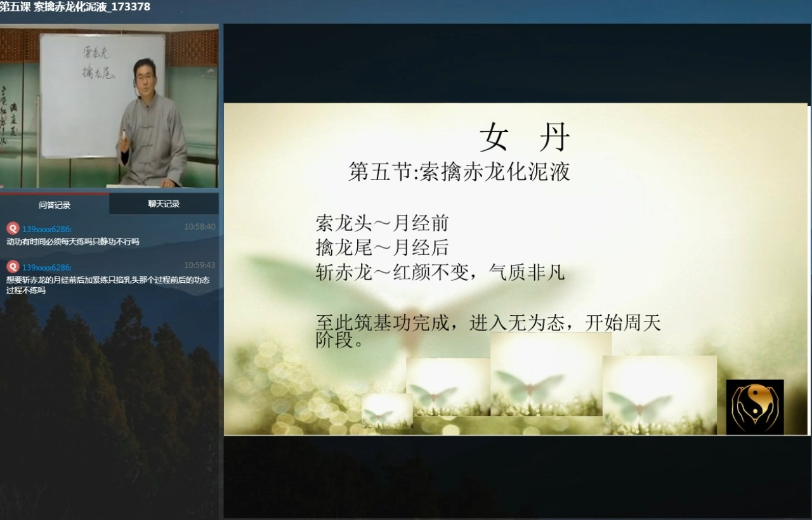
Task: Click timestamp 10:58:40
Action: tap(200, 226)
